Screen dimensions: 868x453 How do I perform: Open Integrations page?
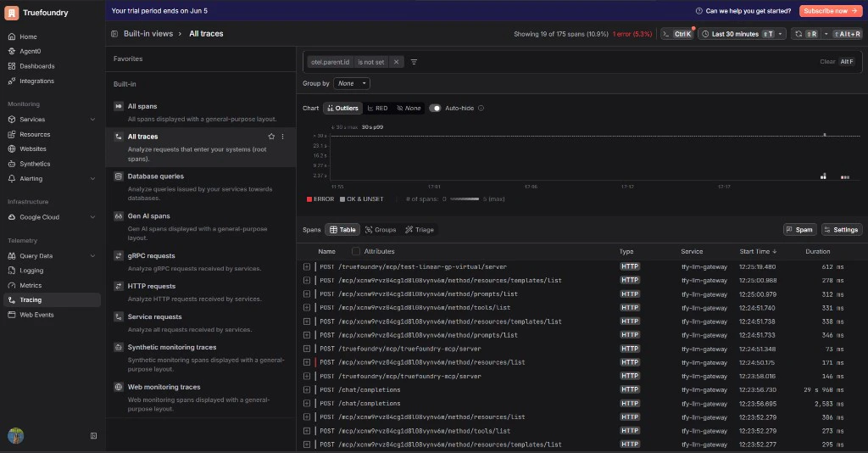point(36,81)
